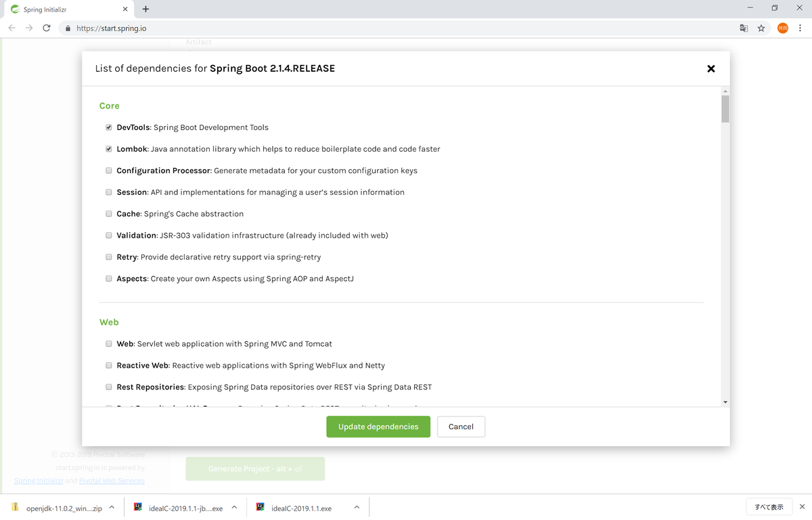
Task: Open Pivotal Web Services link
Action: pyautogui.click(x=112, y=481)
